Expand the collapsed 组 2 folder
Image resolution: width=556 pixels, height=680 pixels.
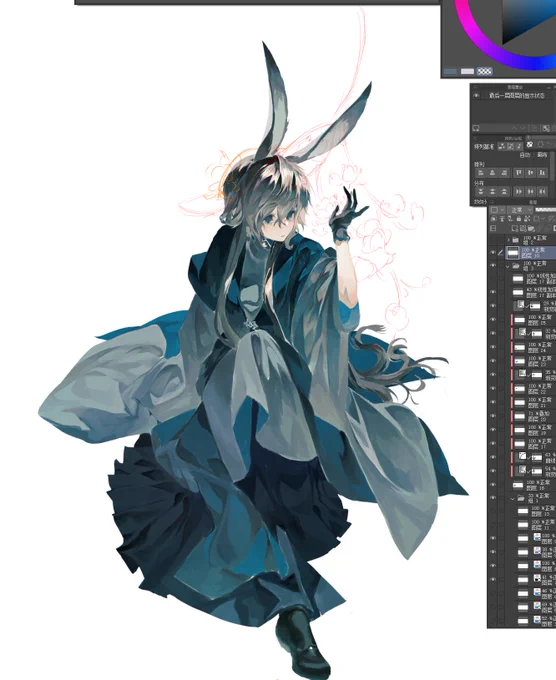(508, 240)
